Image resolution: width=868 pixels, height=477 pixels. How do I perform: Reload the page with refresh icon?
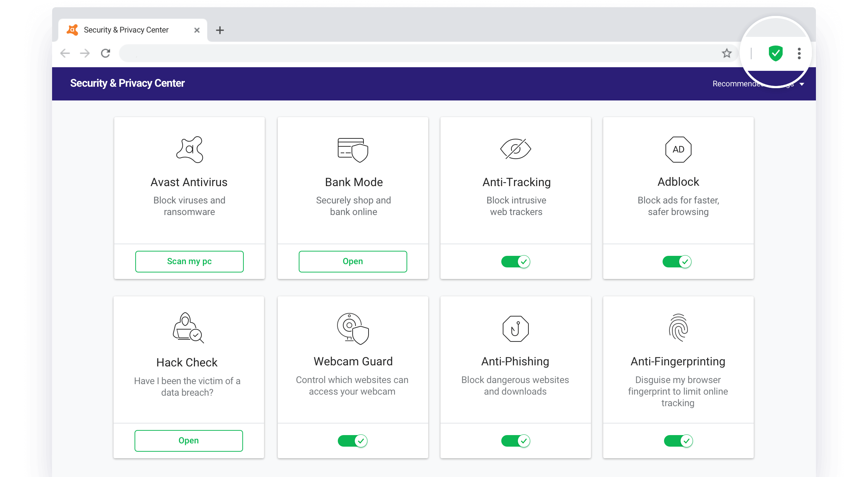(x=105, y=53)
